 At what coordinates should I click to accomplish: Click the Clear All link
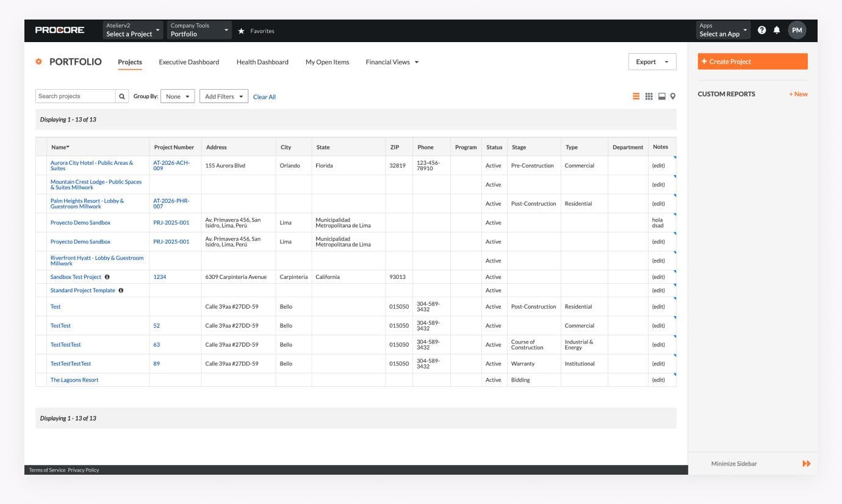click(264, 96)
